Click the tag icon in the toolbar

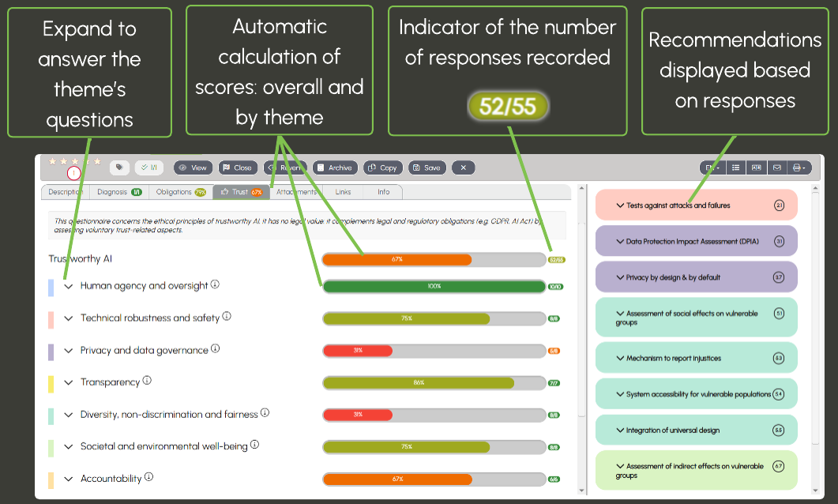pos(119,167)
